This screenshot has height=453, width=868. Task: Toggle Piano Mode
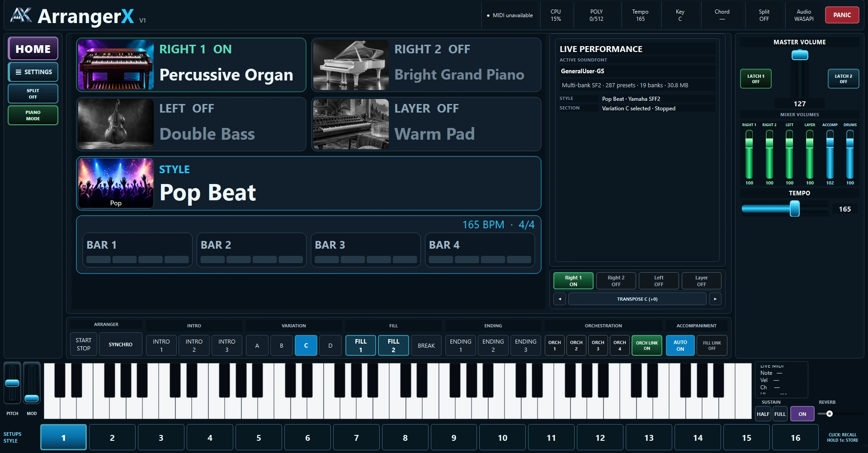coord(33,115)
